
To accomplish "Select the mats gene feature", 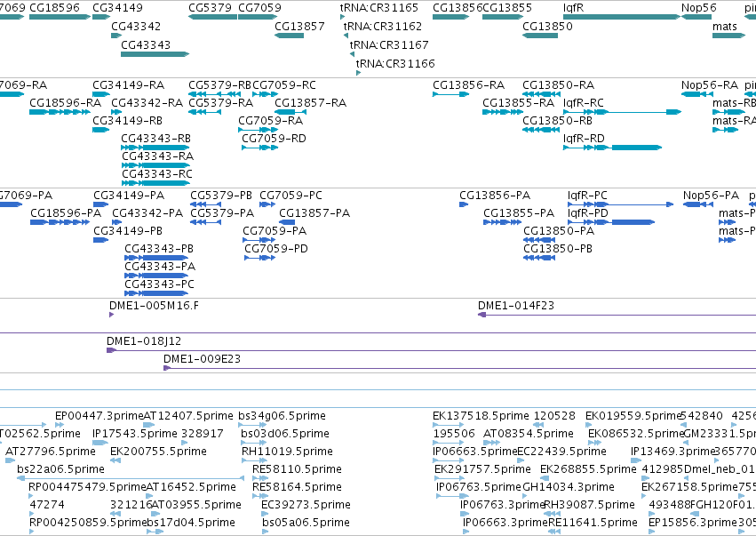I will click(x=729, y=36).
